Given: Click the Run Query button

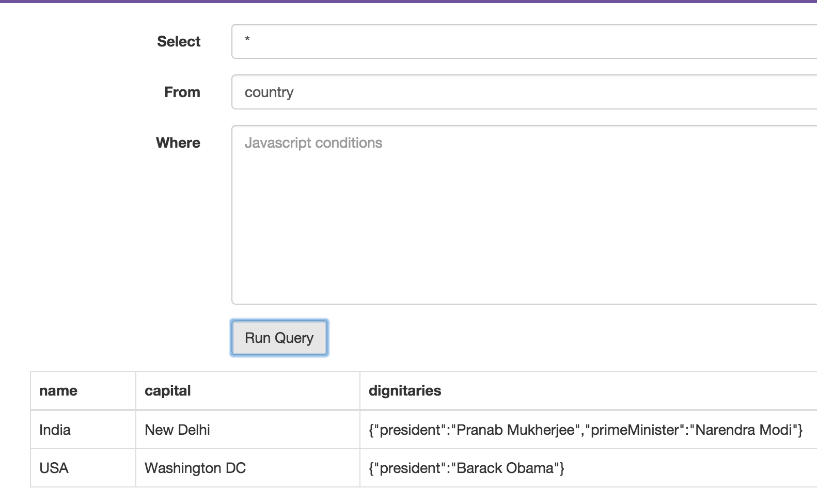Looking at the screenshot, I should 278,337.
